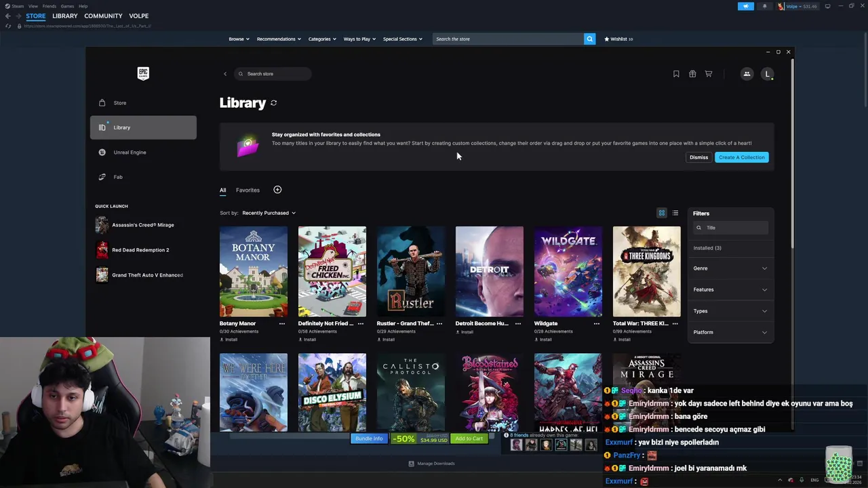Switch Library to list view
Image resolution: width=868 pixels, height=488 pixels.
[675, 213]
